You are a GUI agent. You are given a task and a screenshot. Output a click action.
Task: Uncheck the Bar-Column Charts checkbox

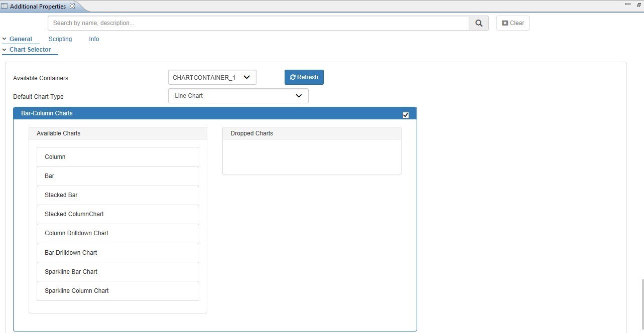pos(406,115)
